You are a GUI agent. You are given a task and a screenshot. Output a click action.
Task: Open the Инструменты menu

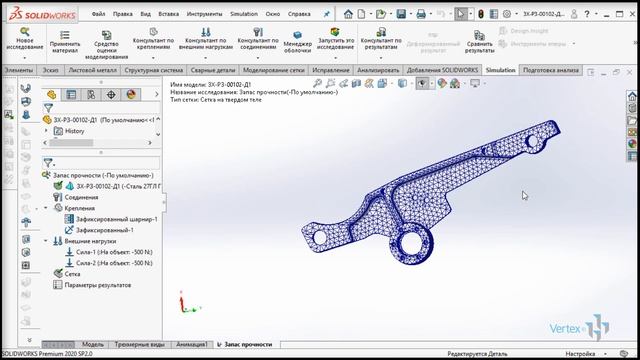204,14
